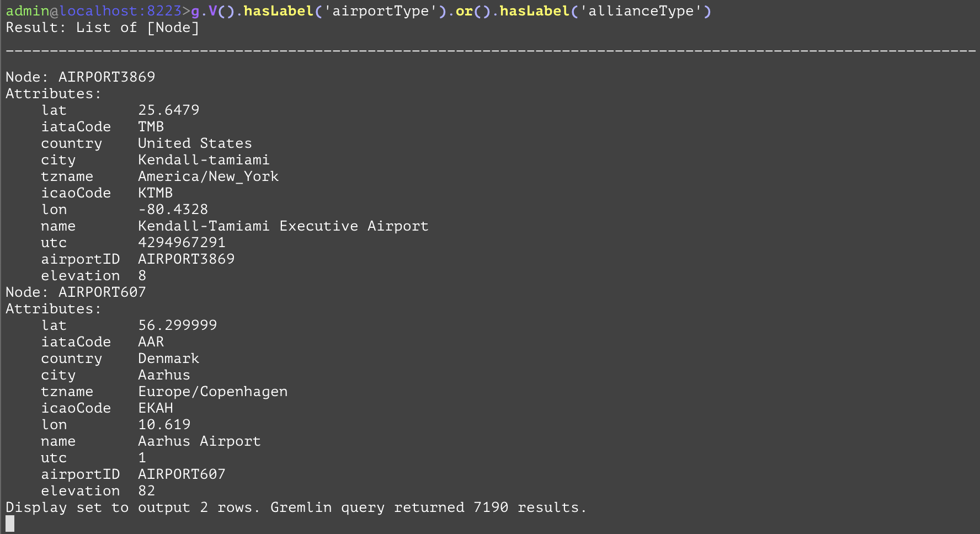Click the 'Result: List of [Node]' line
Viewport: 980px width, 534px height.
pos(102,28)
